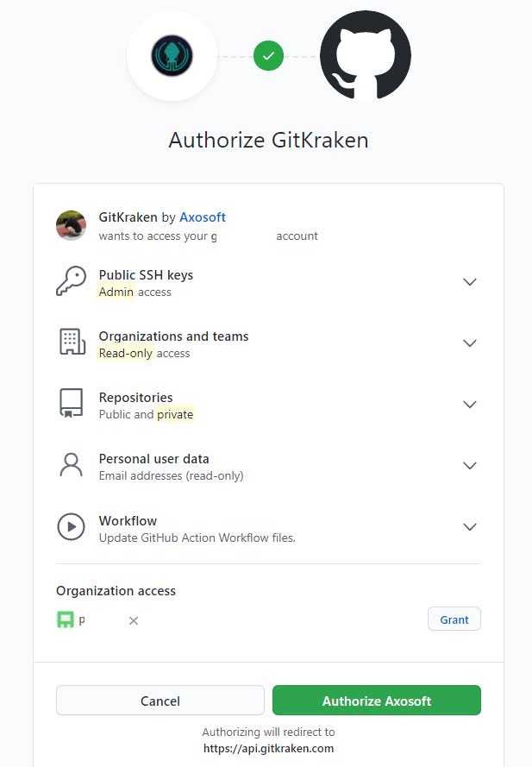The image size is (532, 767).
Task: Click the 'Email addresses (read-only)' text
Action: (171, 475)
